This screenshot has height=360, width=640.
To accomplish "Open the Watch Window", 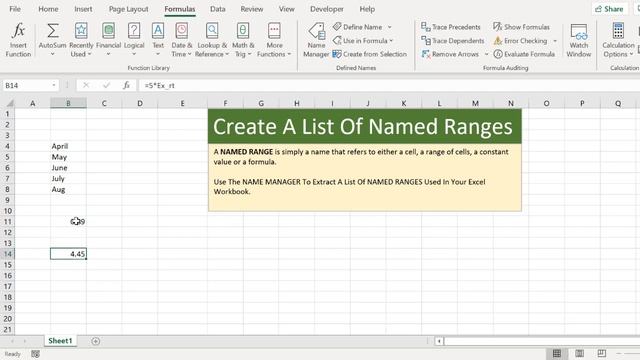I will (x=579, y=40).
